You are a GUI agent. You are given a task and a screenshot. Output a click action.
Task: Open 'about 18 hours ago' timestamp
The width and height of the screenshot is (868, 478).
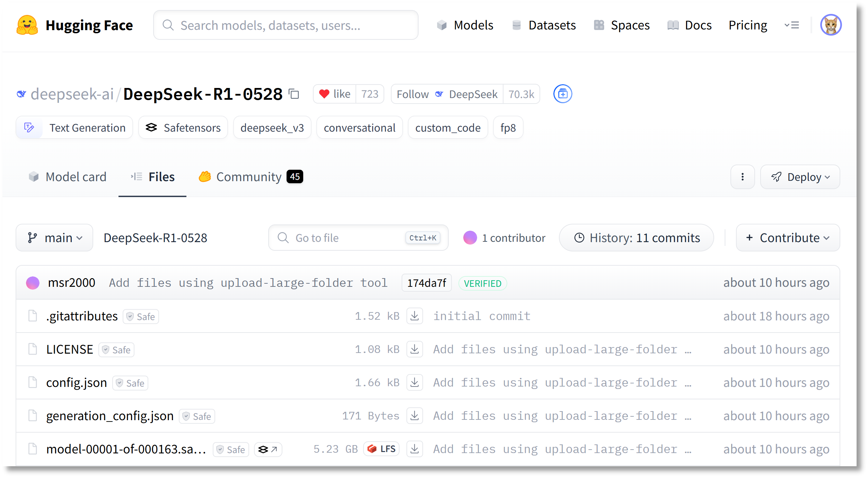point(776,316)
